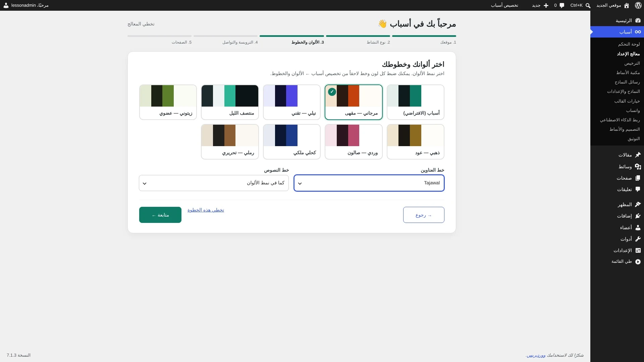Select the مرجاني — مقهى color palette
Viewport: 644px width, 362px height.
pos(354,102)
